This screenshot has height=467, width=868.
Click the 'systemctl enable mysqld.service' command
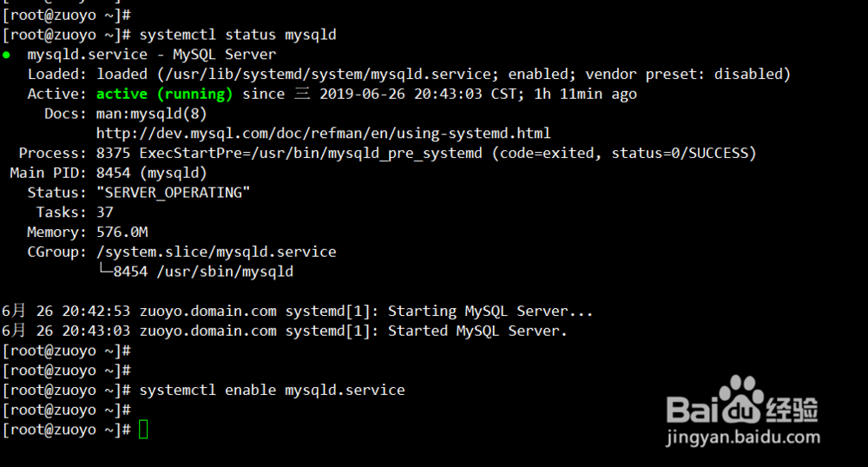272,390
